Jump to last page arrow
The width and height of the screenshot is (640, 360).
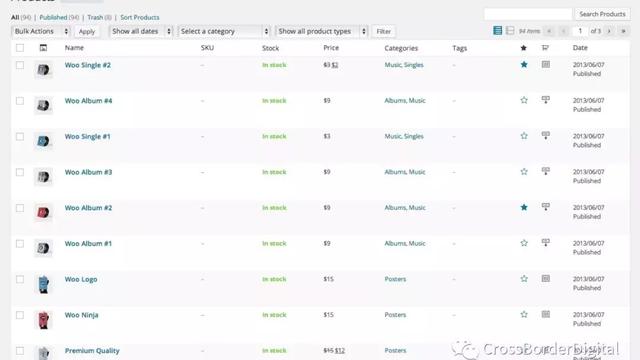[623, 31]
